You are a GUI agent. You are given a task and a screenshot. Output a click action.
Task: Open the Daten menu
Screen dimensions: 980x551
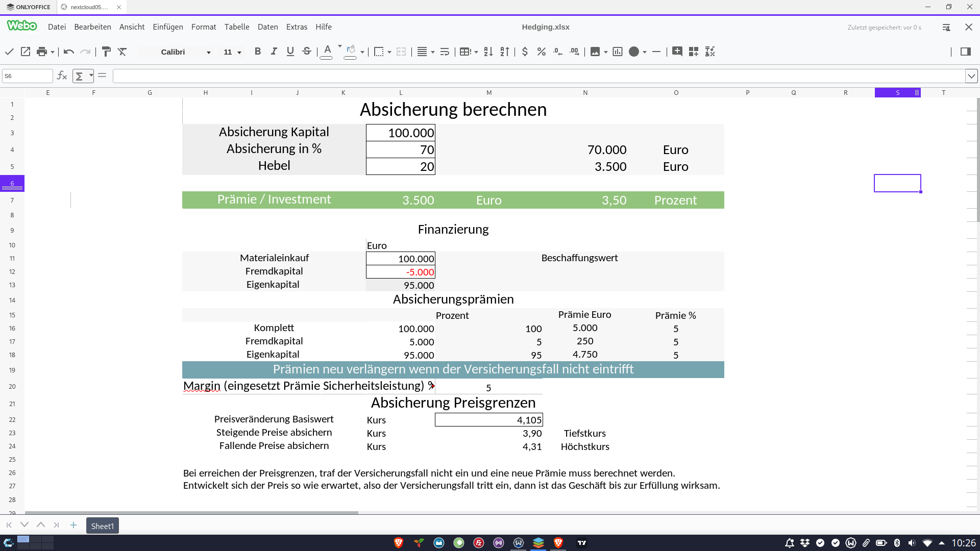267,27
